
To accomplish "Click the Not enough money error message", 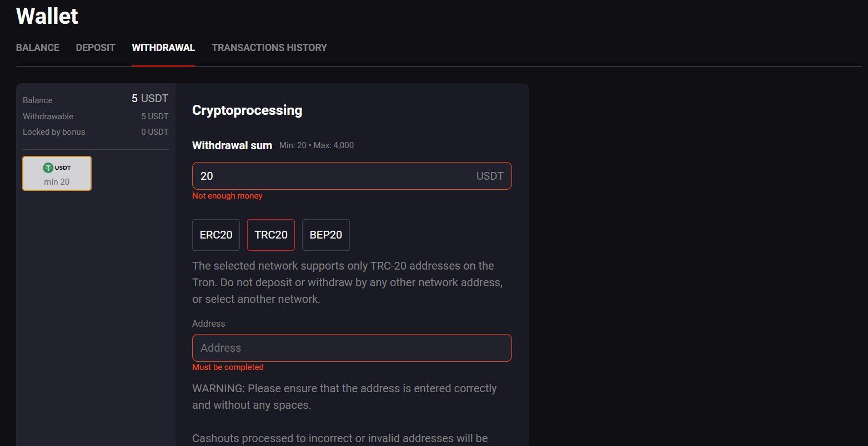I will [227, 196].
